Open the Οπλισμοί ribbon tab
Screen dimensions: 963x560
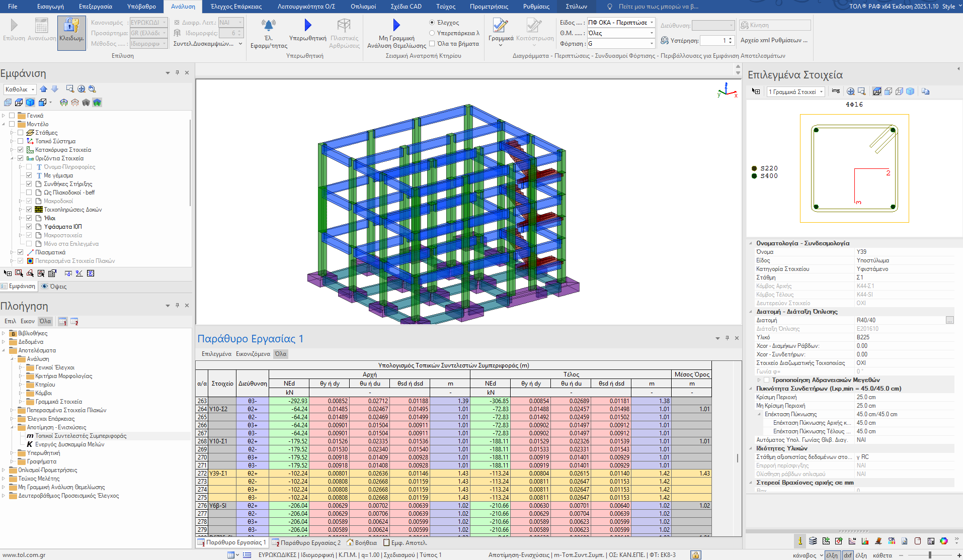click(363, 7)
